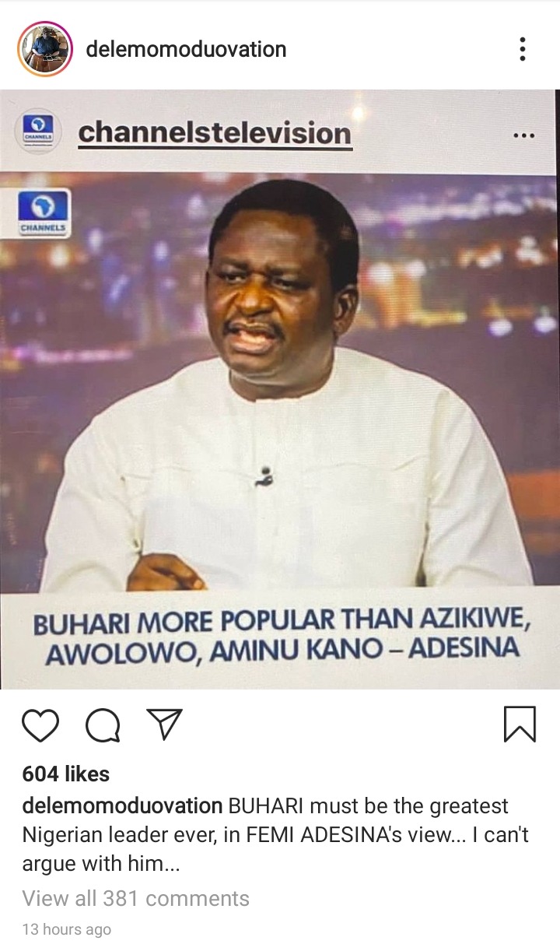Click the Channels watermark logo on the video frame
Image resolution: width=560 pixels, height=944 pixels.
(44, 212)
